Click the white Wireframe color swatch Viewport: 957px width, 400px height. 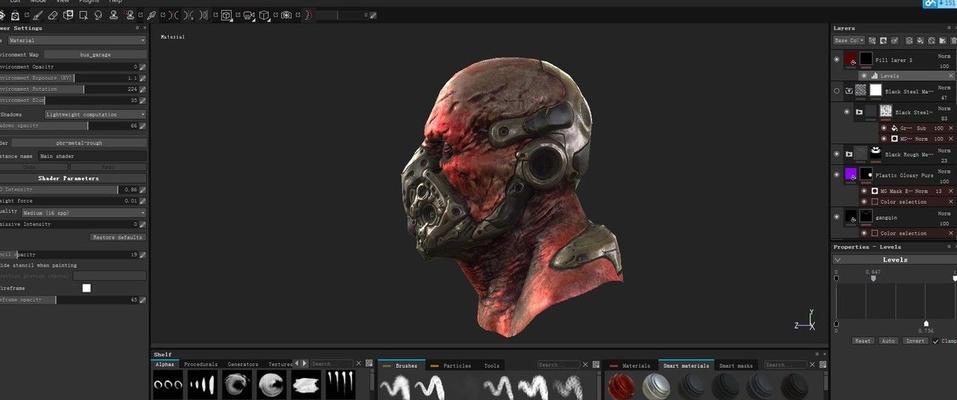(87, 288)
